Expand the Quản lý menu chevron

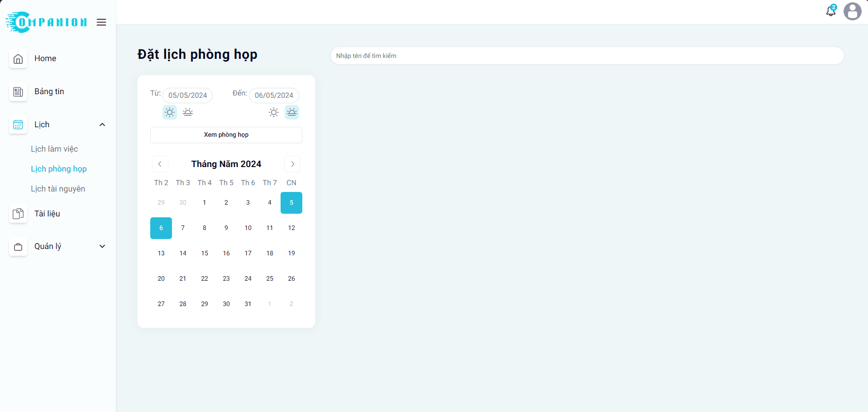click(102, 246)
